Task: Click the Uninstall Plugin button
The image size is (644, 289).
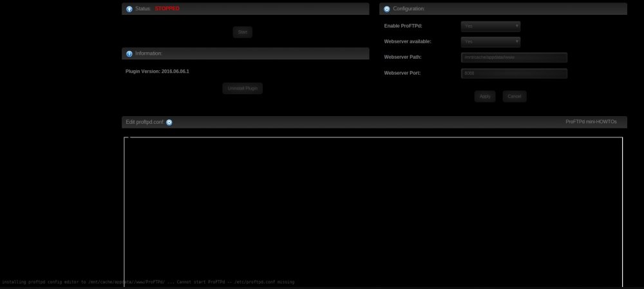Action: (x=242, y=88)
